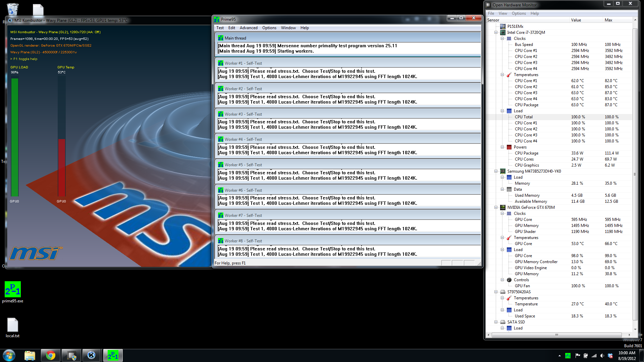This screenshot has width=644, height=362.
Task: Open the File menu in Hardware Monitor
Action: tap(491, 13)
